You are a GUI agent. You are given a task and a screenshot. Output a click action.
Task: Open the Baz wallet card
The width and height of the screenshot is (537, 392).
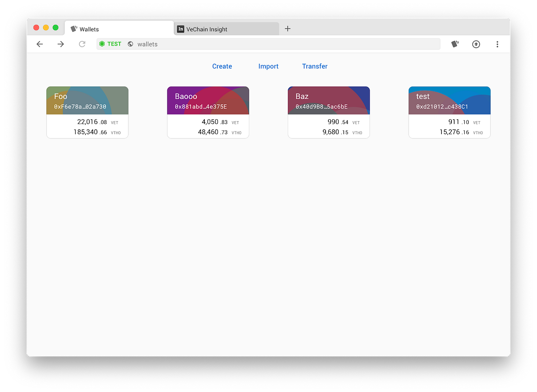[328, 112]
